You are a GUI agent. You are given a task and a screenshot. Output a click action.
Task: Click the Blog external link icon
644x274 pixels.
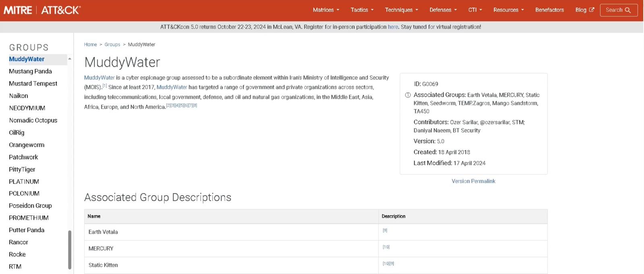592,10
